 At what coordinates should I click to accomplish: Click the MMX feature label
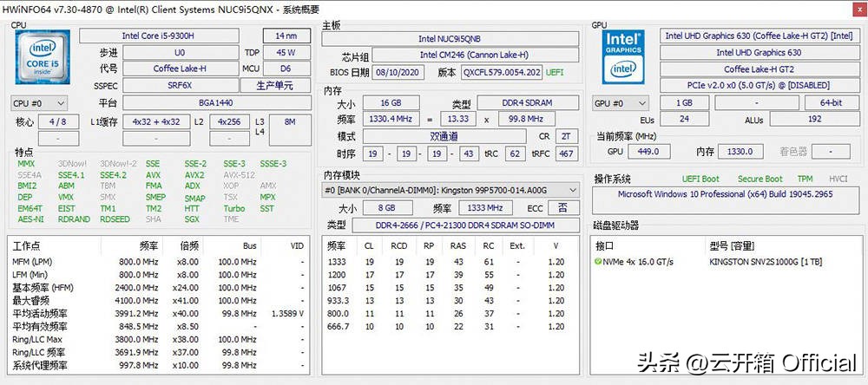(26, 164)
